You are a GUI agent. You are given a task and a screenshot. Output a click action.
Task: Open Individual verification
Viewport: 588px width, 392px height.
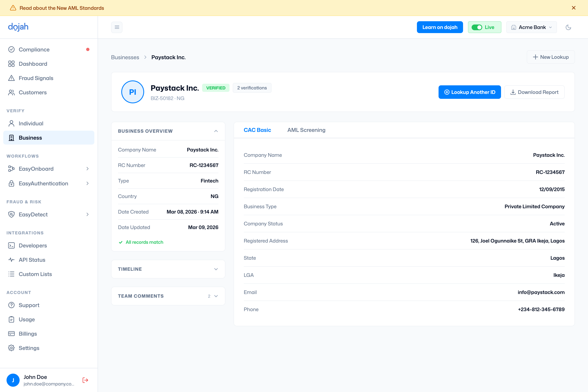click(49, 123)
